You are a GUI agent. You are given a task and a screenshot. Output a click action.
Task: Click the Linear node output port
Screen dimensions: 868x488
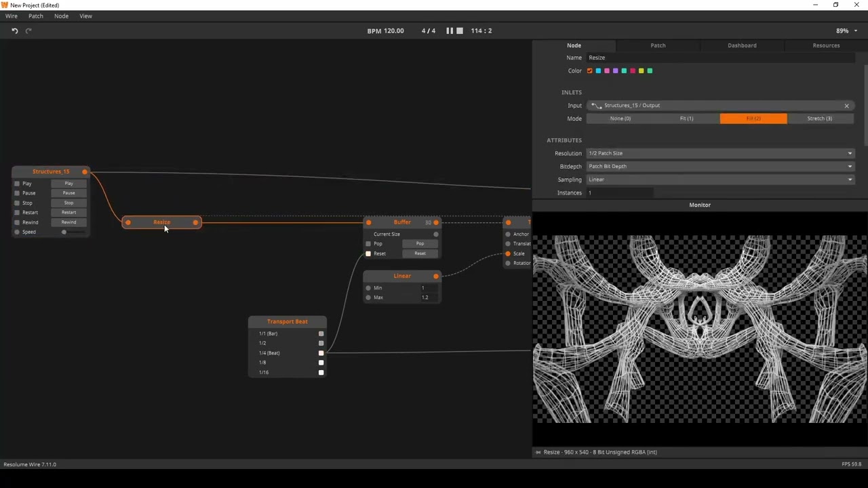(436, 276)
